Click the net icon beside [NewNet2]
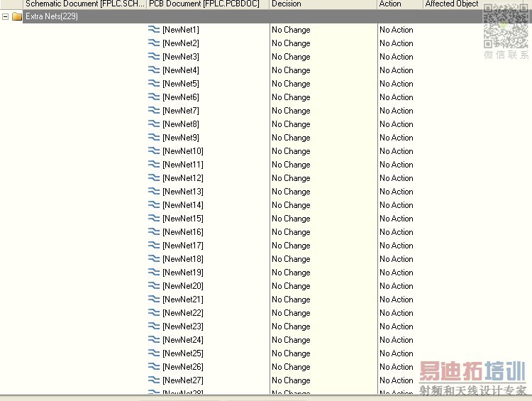The image size is (532, 401). pos(154,43)
